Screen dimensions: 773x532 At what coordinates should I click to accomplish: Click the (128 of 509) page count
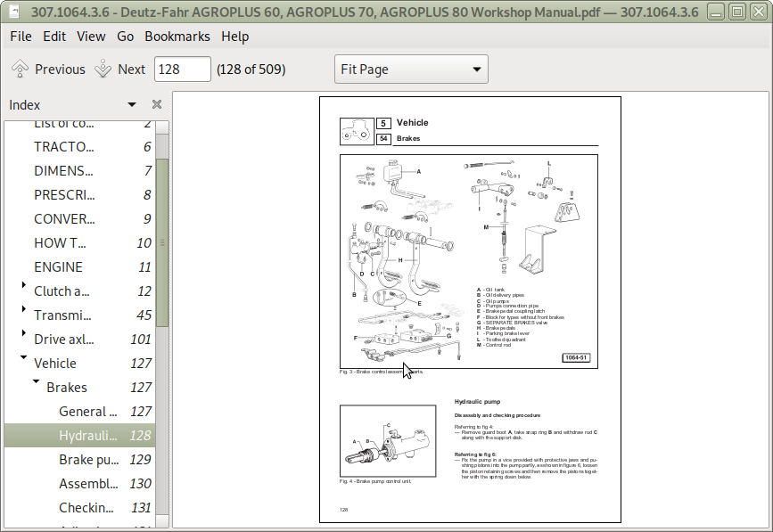[251, 70]
